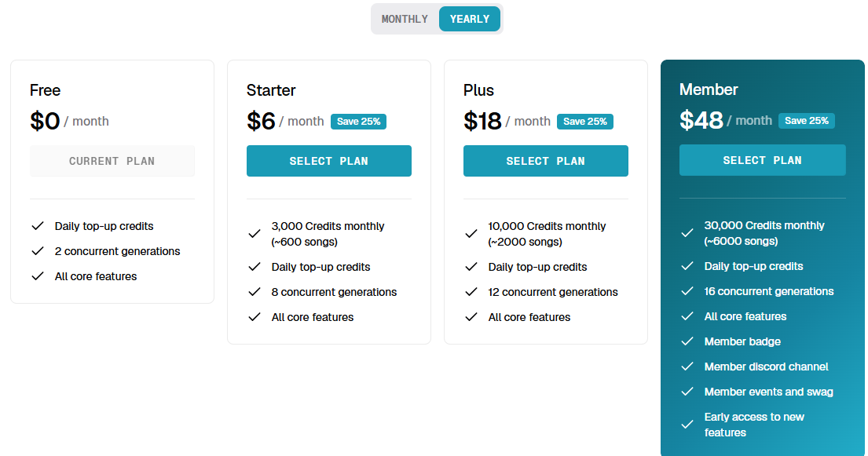868x456 pixels.
Task: Click checkmark next to 10,000 Credits monthly
Action: click(x=471, y=234)
